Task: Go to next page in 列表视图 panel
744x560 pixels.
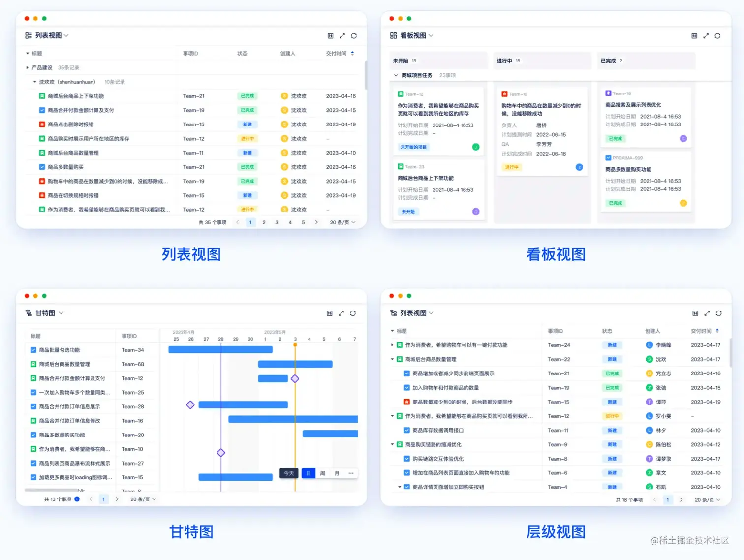Action: tap(316, 222)
